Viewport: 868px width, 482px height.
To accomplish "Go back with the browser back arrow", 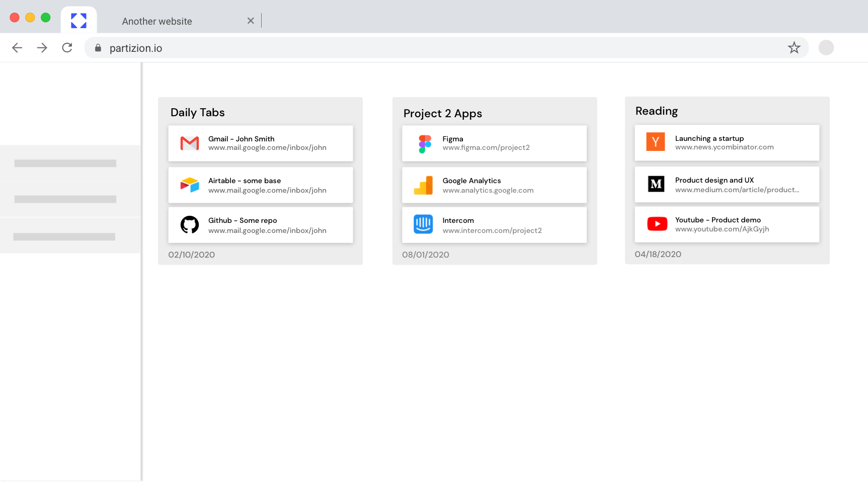I will coord(17,48).
